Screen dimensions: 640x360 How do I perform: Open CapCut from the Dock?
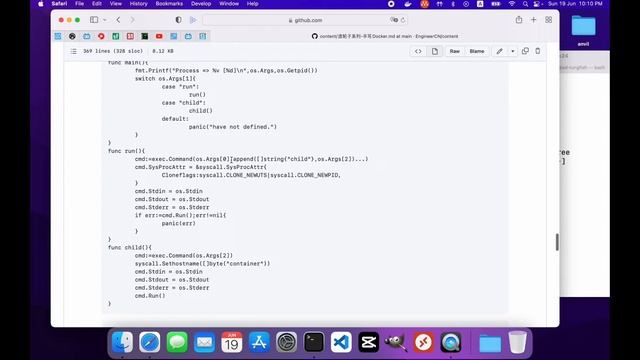click(x=369, y=342)
